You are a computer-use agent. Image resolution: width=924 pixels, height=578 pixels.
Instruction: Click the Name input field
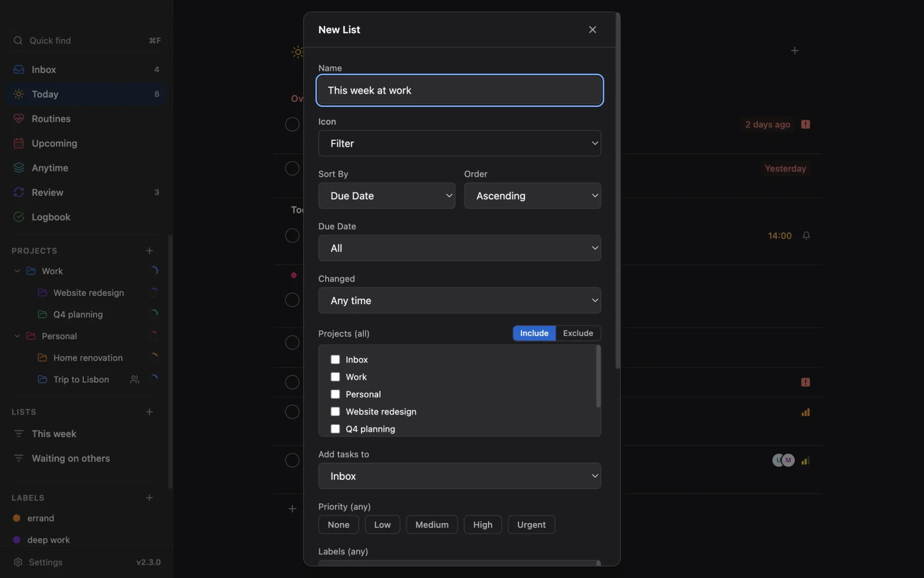click(x=460, y=90)
